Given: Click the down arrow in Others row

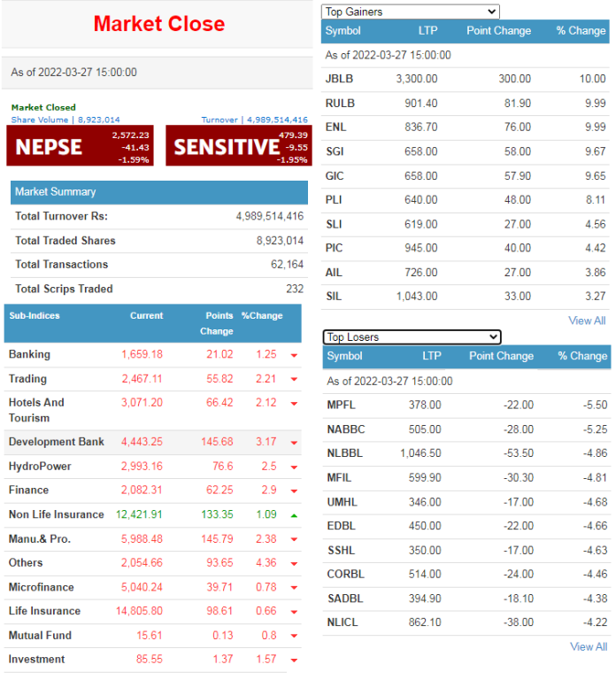Looking at the screenshot, I should pos(294,563).
